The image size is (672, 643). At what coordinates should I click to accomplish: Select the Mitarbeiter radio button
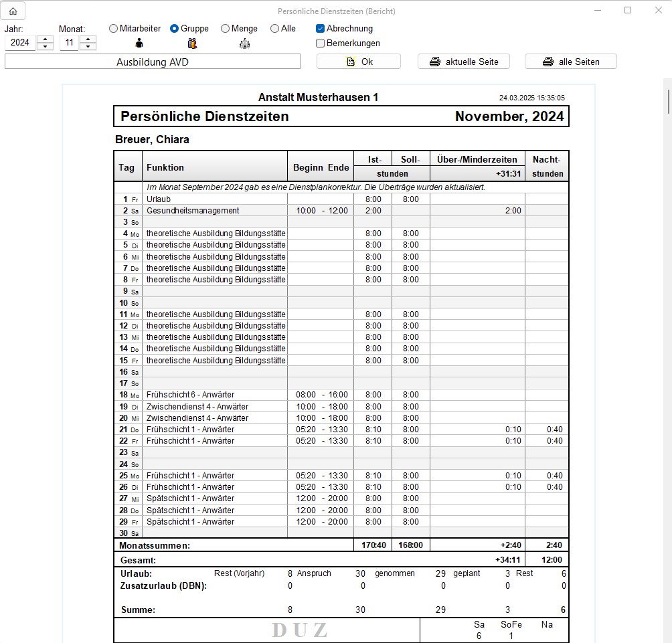pos(113,29)
